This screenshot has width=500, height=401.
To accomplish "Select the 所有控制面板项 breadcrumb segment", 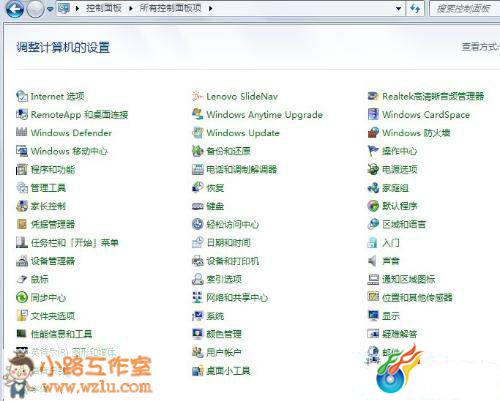I will [170, 8].
